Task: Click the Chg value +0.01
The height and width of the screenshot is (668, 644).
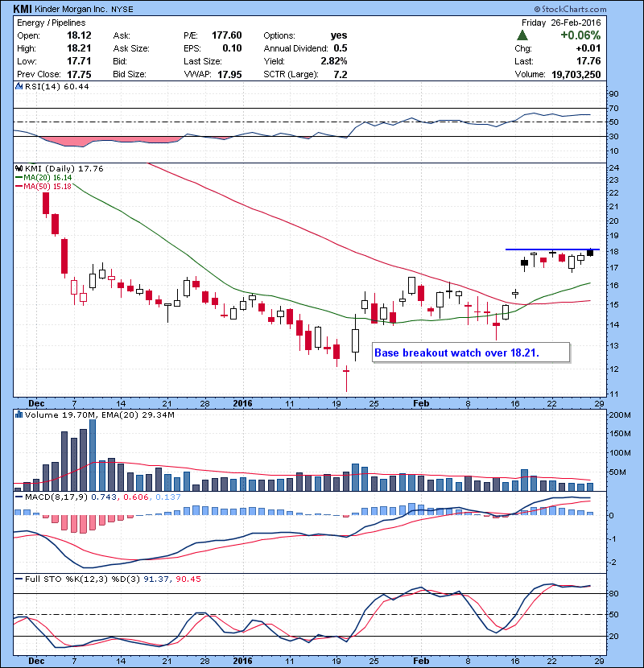Action: click(x=588, y=48)
